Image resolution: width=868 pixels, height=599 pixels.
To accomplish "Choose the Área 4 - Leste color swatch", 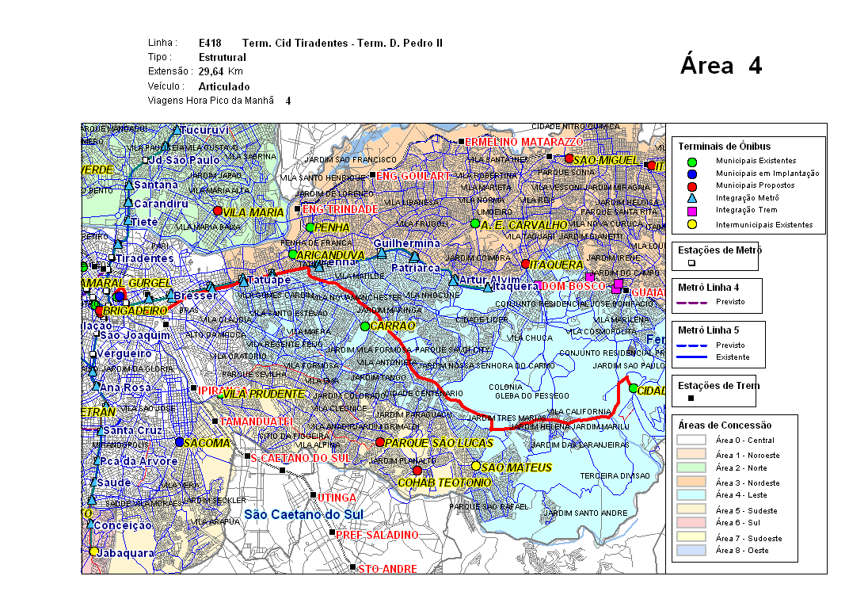I will click(x=691, y=495).
